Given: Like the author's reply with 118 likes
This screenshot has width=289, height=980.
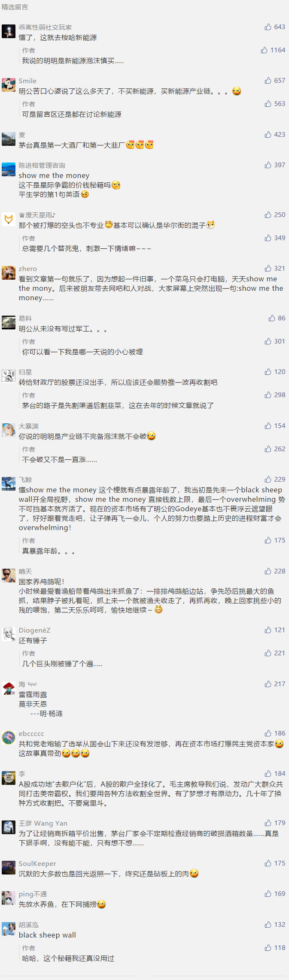Looking at the screenshot, I should click(268, 948).
